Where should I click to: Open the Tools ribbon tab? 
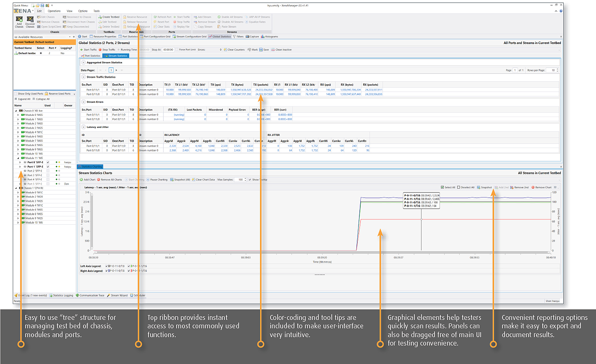coord(96,11)
